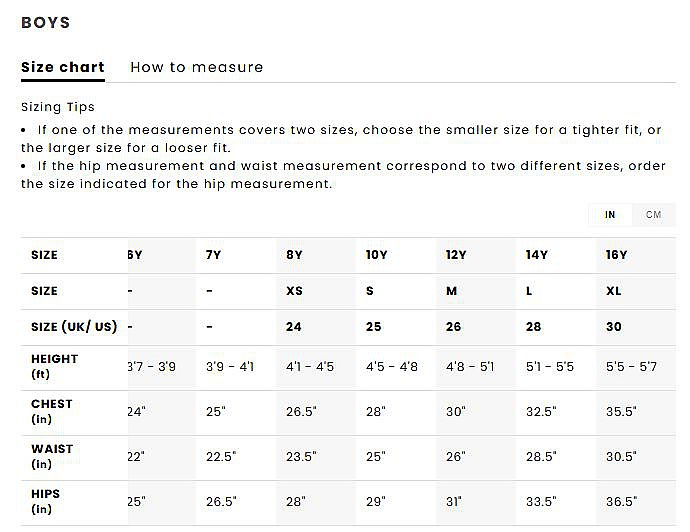The image size is (690, 532).
Task: Select the 16Y size column header
Action: tap(616, 255)
